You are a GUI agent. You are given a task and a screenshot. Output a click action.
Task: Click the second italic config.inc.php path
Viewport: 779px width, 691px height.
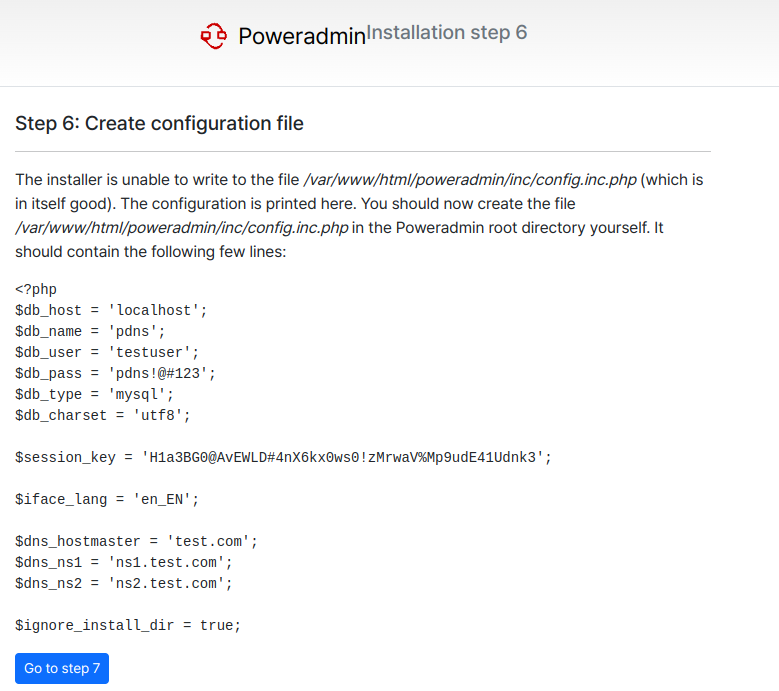[x=182, y=228]
